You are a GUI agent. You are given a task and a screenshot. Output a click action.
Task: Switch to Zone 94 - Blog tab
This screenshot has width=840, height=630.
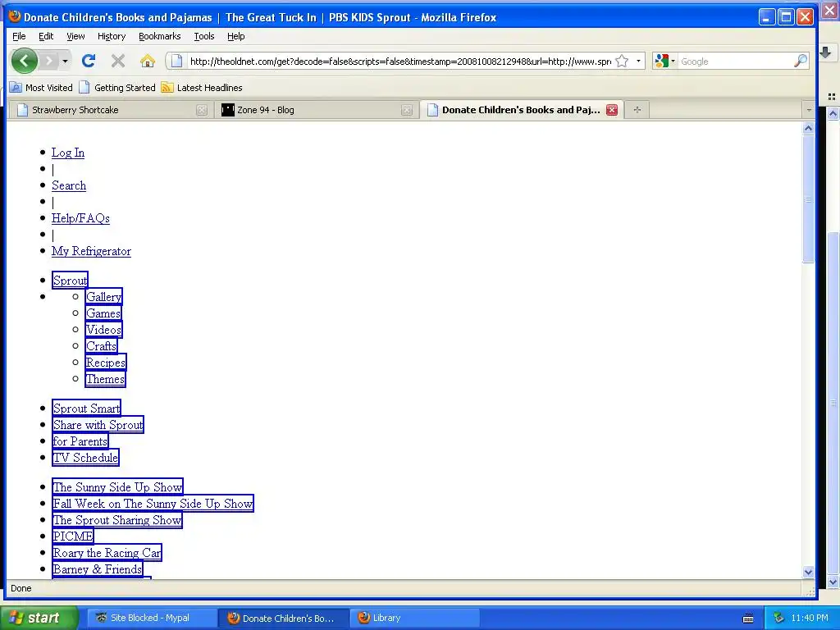(x=316, y=110)
